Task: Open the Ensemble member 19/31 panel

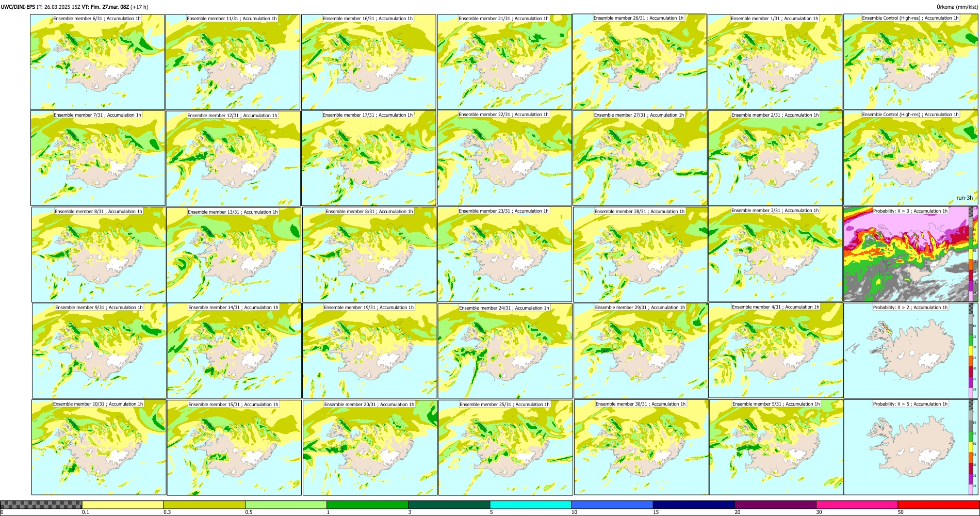Action: (x=370, y=351)
